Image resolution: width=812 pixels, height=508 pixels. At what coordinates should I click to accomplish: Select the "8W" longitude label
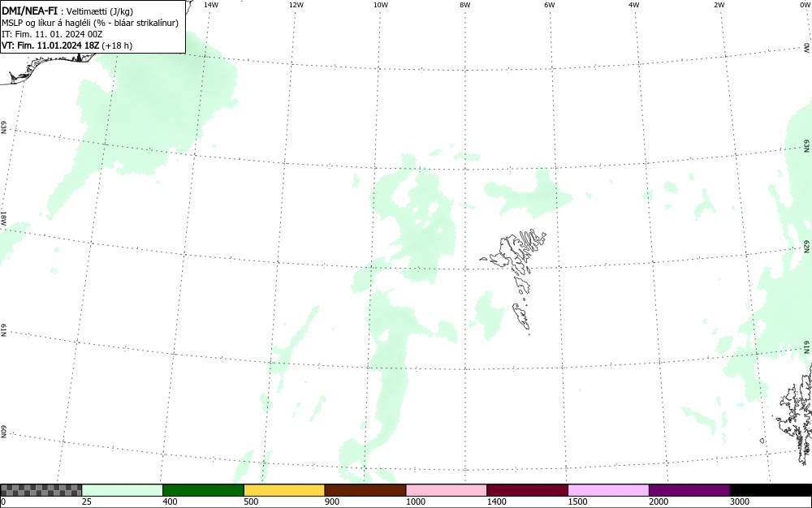pyautogui.click(x=465, y=5)
